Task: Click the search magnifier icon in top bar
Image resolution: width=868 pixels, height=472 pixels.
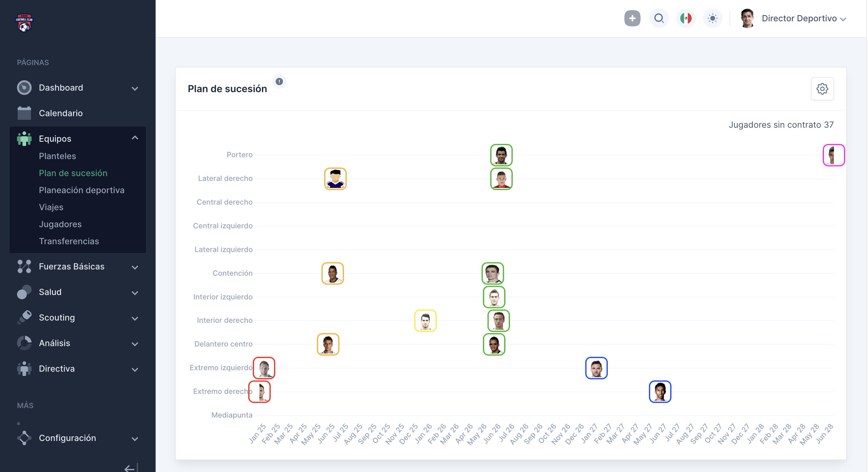Action: (x=659, y=19)
